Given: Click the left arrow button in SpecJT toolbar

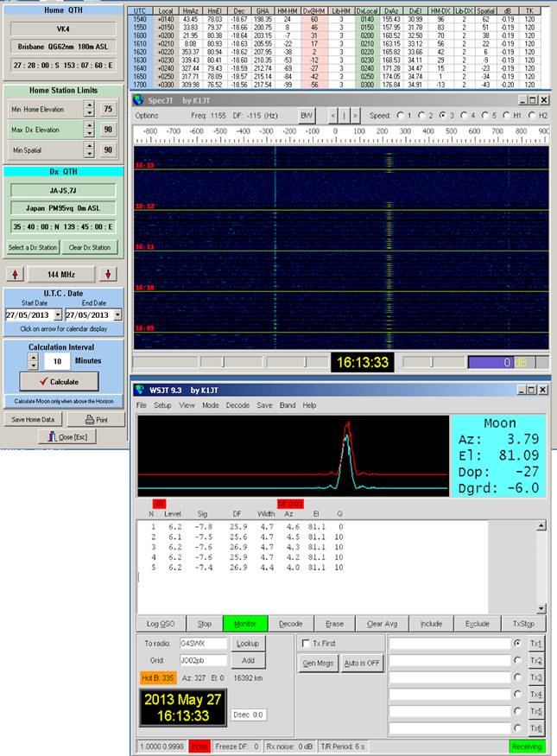Looking at the screenshot, I should [333, 115].
